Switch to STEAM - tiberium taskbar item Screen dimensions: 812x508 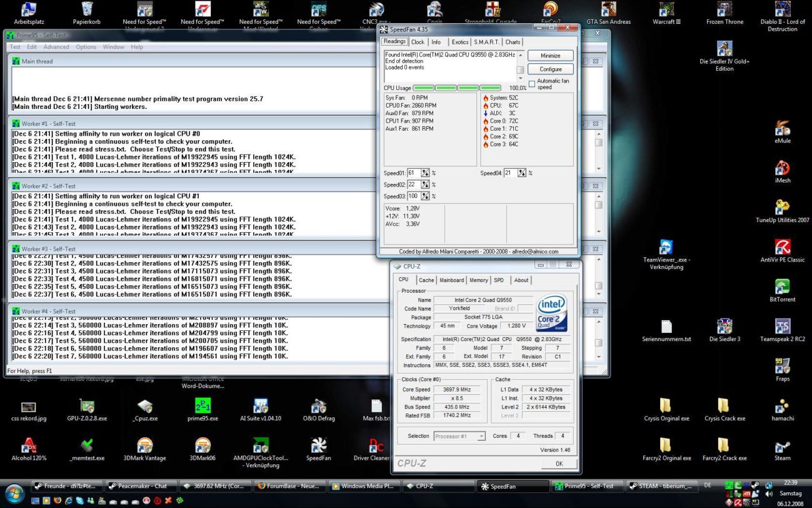(x=661, y=486)
